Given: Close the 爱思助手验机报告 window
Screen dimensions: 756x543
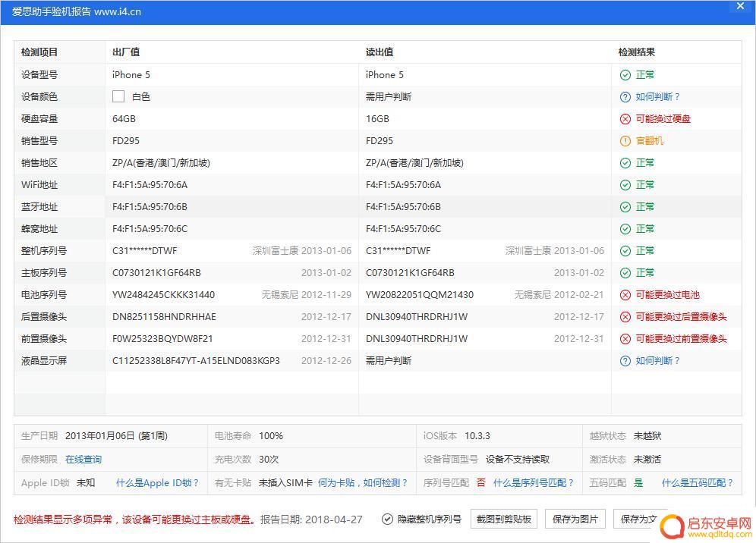Looking at the screenshot, I should click(x=741, y=6).
